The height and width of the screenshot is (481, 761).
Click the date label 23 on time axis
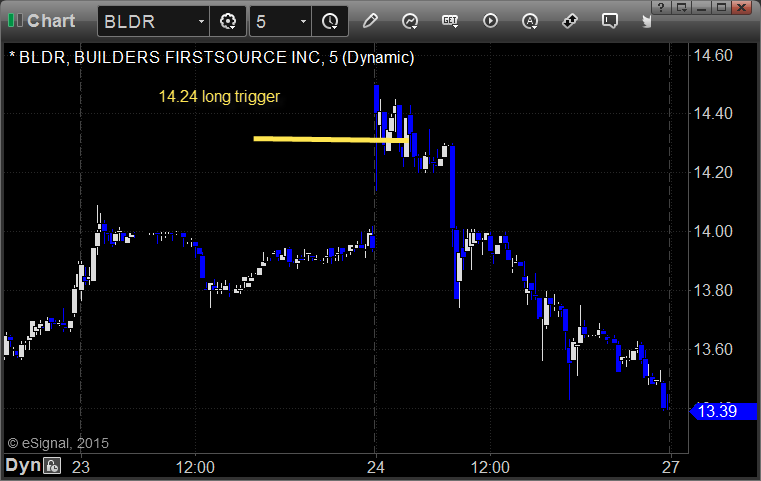81,467
